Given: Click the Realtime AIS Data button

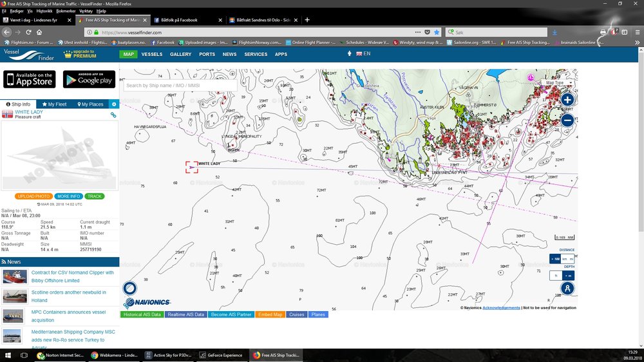Looking at the screenshot, I should click(x=185, y=314).
